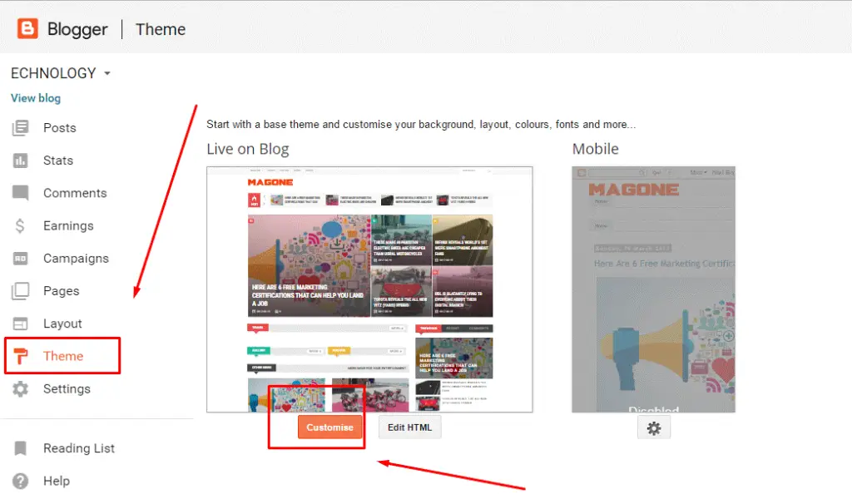Click the Settings gear icon in sidebar
This screenshot has width=852, height=504.
[20, 389]
